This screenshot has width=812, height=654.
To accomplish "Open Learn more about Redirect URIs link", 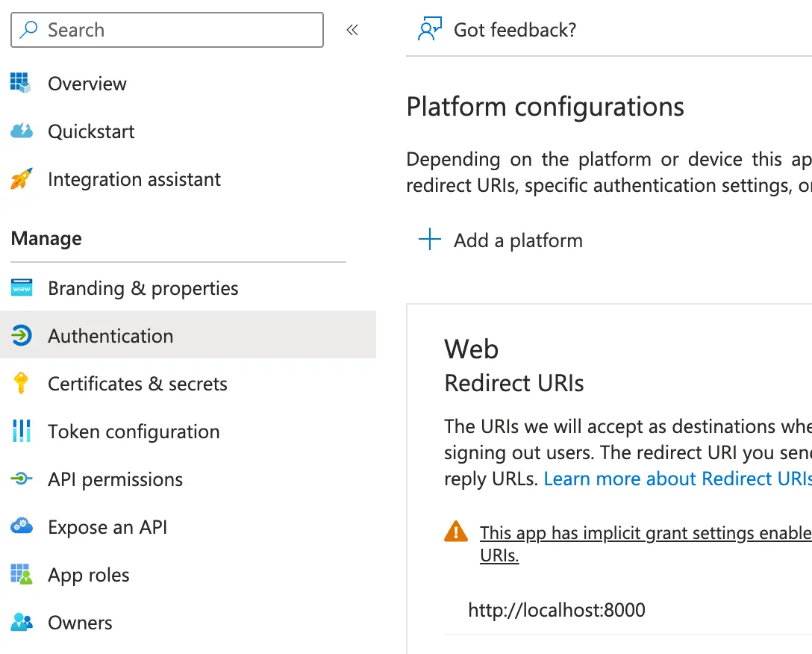I will 678,479.
